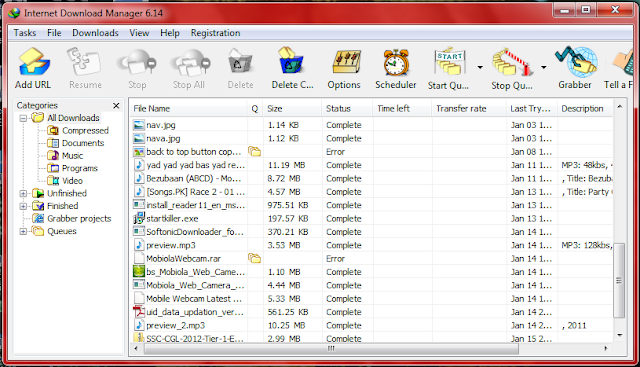The width and height of the screenshot is (640, 367).
Task: Click the Stop toolbar icon
Action: point(137,62)
